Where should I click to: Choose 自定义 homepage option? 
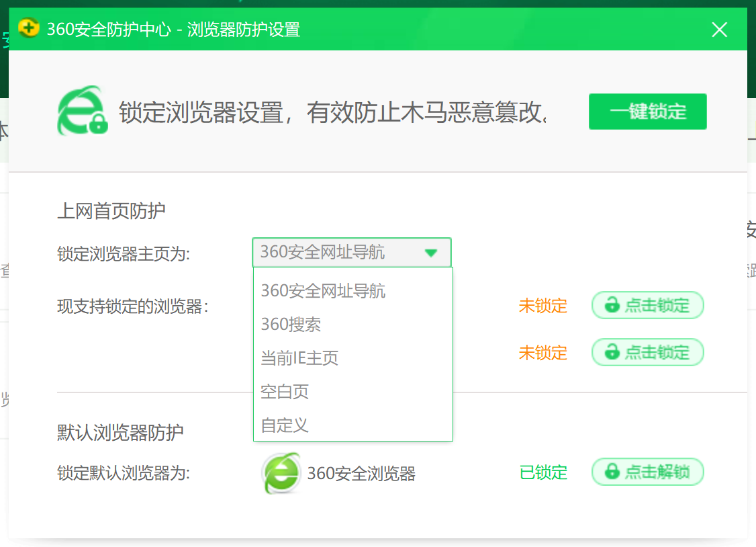[353, 425]
